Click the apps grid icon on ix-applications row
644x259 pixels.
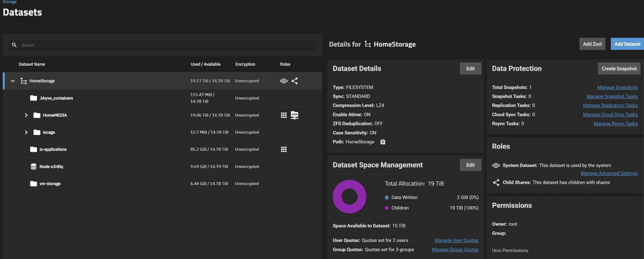pos(284,149)
